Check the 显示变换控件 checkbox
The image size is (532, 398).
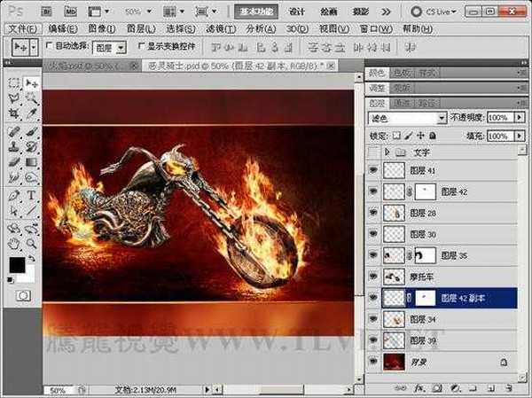pos(141,45)
